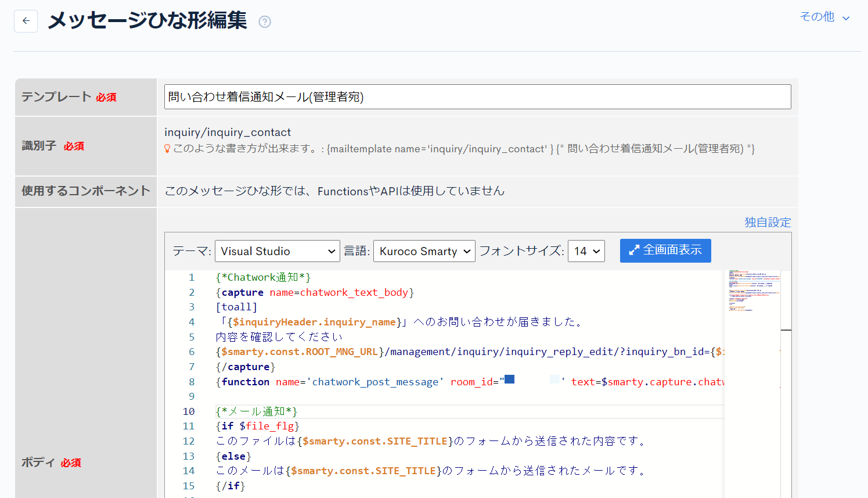Image resolution: width=868 pixels, height=498 pixels.
Task: Click code line with capture name=chatwork_text_body
Action: (315, 292)
